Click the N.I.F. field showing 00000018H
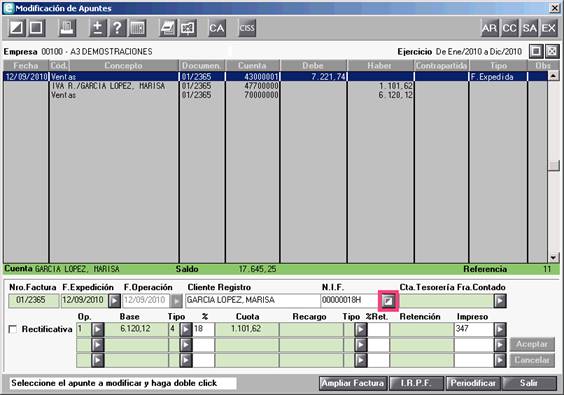 point(350,301)
